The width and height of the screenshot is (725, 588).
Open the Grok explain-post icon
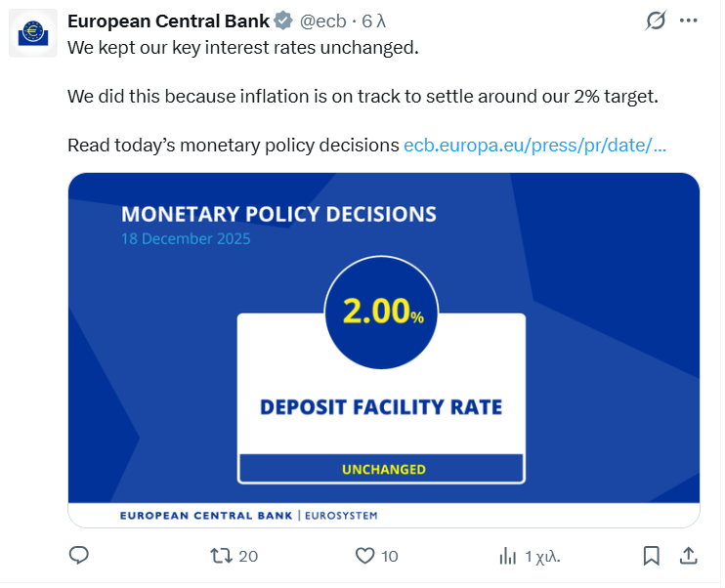[x=657, y=20]
